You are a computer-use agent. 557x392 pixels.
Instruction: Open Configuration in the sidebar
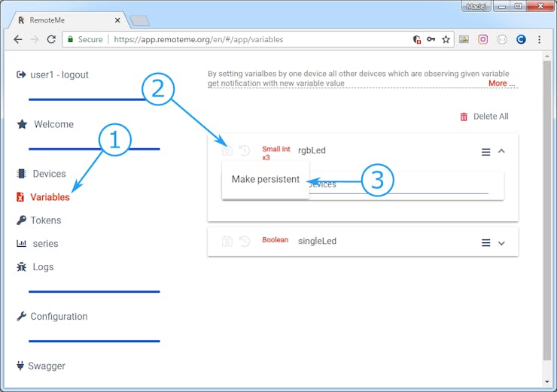click(x=59, y=316)
